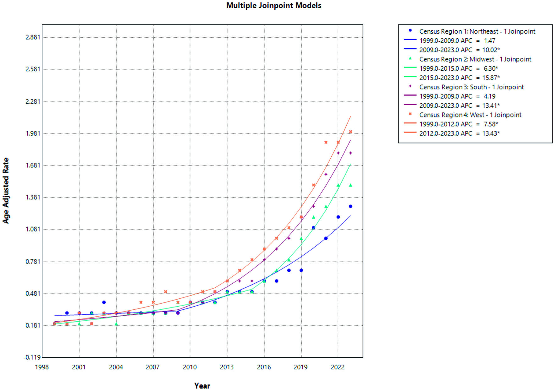This screenshot has width=557, height=392.
Task: Click the West orange cross legend marker
Action: [x=410, y=114]
